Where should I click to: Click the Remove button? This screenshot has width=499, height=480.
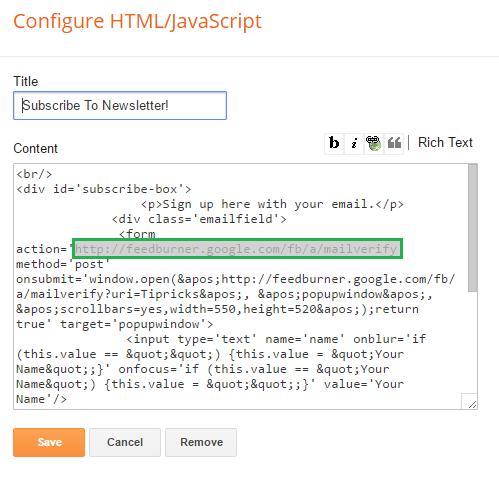[201, 442]
